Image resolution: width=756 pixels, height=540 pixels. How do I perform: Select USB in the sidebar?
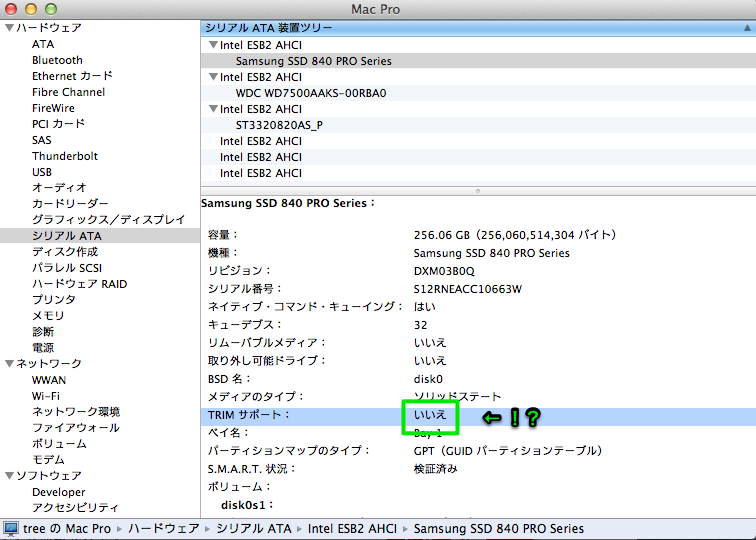(x=42, y=172)
